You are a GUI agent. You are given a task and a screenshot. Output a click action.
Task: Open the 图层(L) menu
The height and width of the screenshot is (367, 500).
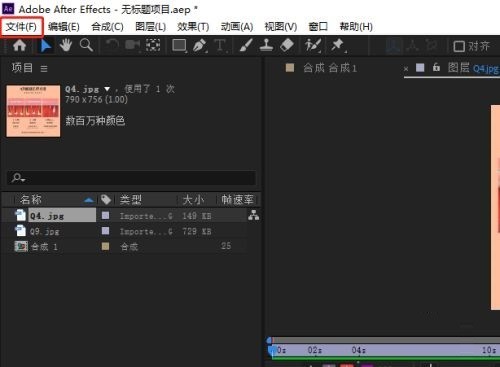[151, 27]
